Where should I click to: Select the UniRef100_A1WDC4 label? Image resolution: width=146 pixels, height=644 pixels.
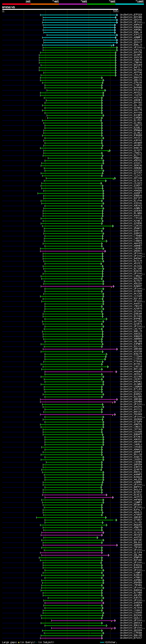click(x=131, y=605)
